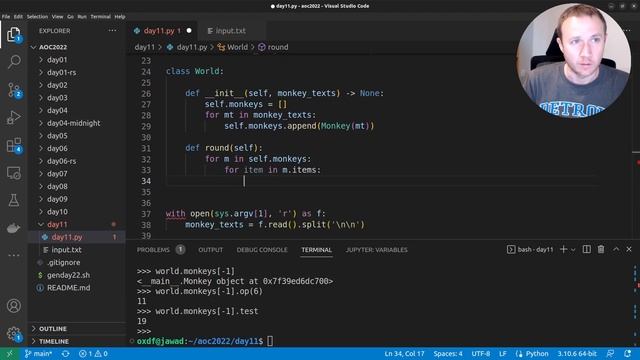This screenshot has width=640, height=360.
Task: Open input.txt in explorer tree
Action: coord(66,249)
